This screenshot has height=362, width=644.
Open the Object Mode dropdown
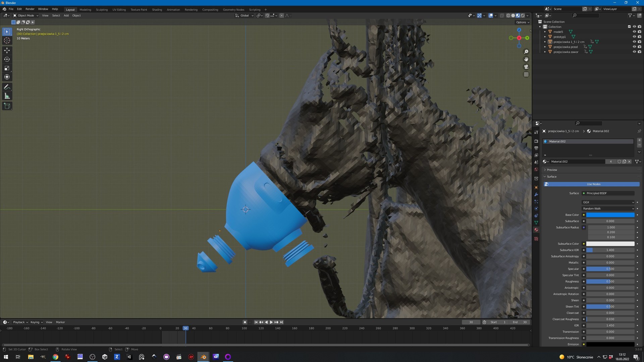pyautogui.click(x=26, y=15)
